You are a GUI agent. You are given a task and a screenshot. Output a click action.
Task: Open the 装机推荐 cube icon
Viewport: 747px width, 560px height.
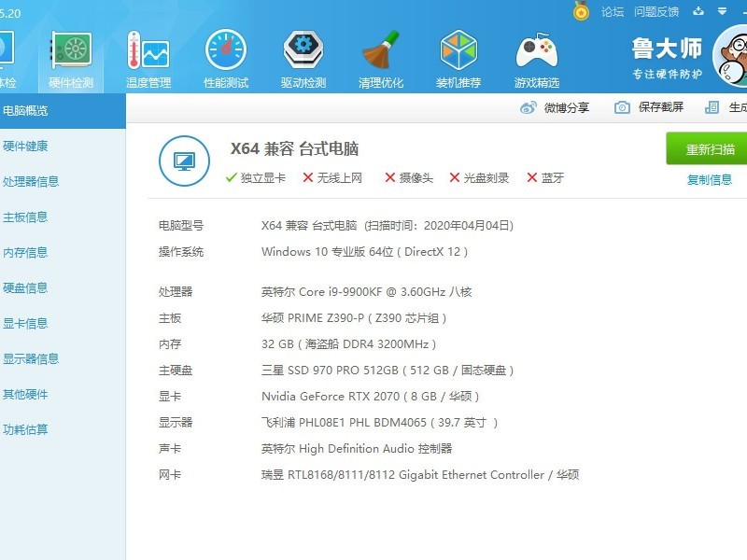(x=458, y=49)
